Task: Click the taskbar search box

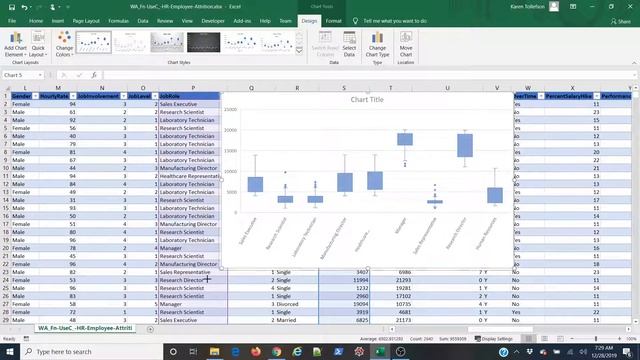Action: tap(91, 351)
